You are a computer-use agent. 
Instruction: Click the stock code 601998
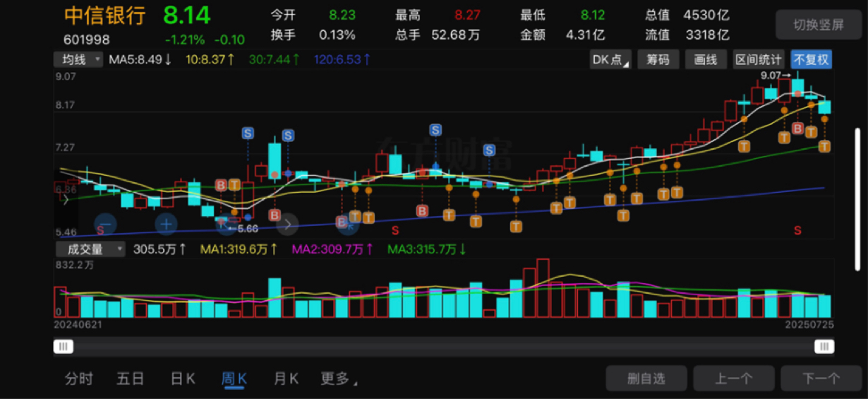click(x=88, y=40)
